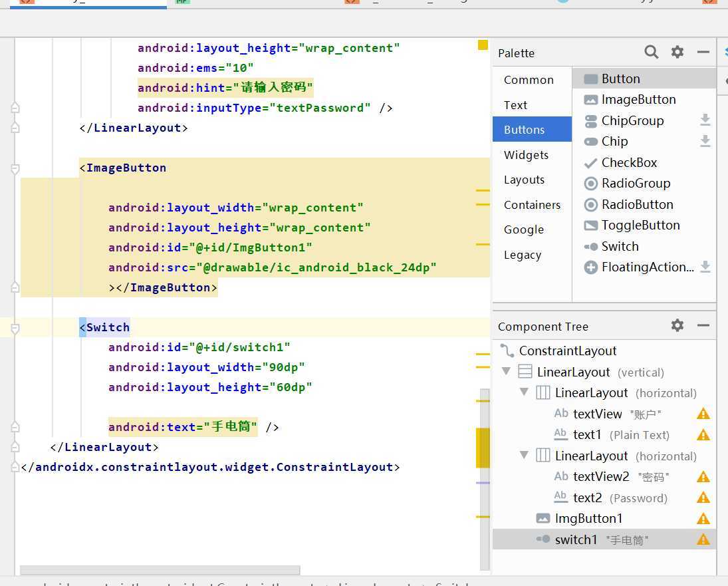Minimize the Palette panel

(x=703, y=52)
